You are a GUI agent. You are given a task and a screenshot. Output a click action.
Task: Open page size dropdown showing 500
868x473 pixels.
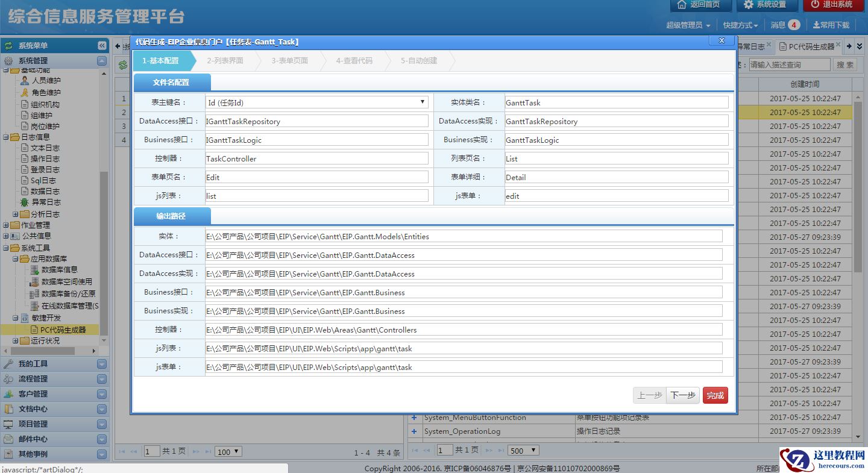click(523, 451)
